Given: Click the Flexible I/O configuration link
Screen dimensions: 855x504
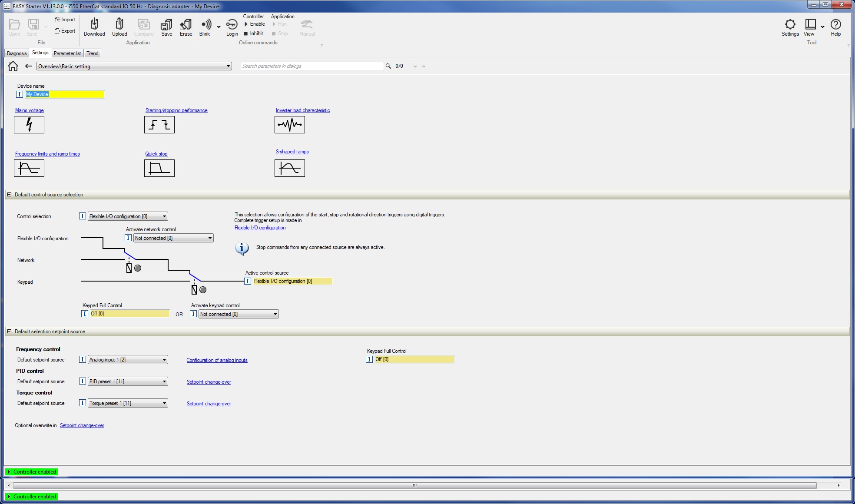Looking at the screenshot, I should 260,228.
